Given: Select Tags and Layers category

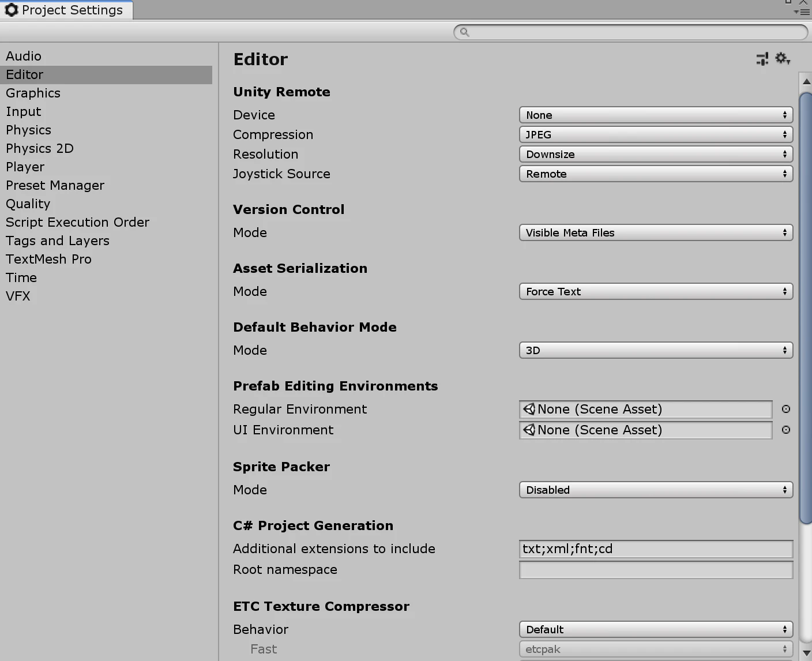Looking at the screenshot, I should [58, 241].
